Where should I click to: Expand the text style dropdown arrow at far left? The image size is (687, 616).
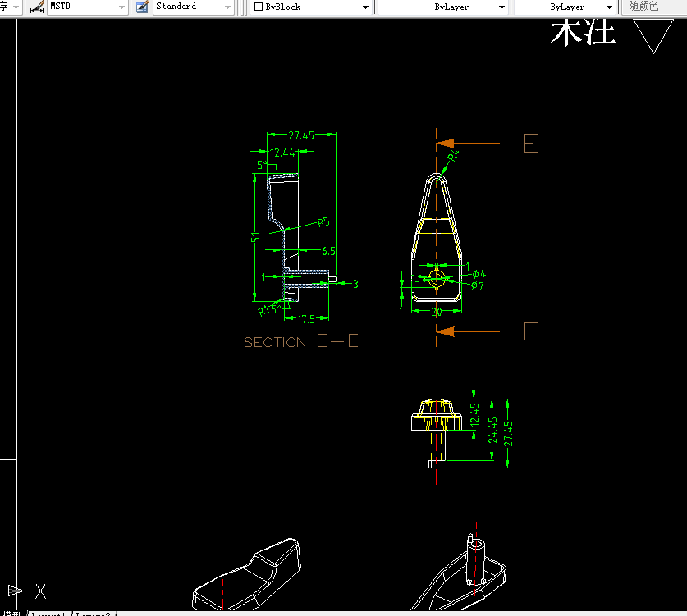pyautogui.click(x=16, y=7)
